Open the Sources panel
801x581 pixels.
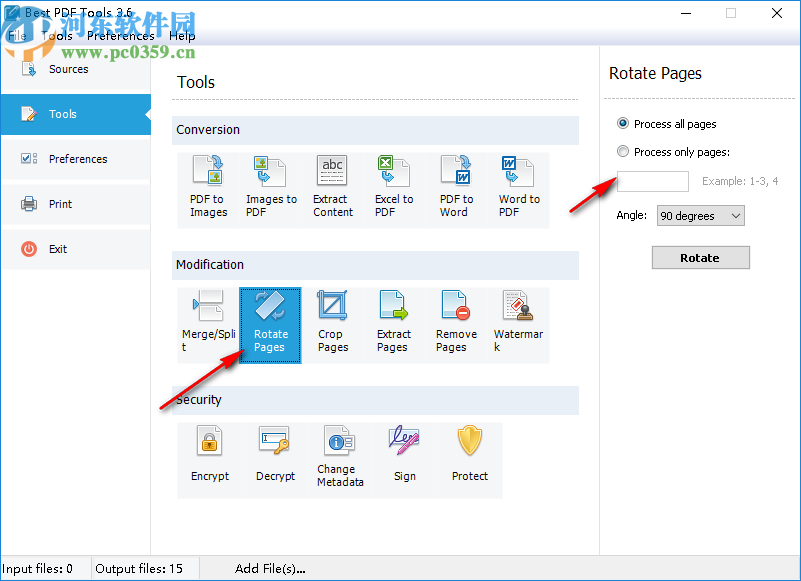pos(68,69)
